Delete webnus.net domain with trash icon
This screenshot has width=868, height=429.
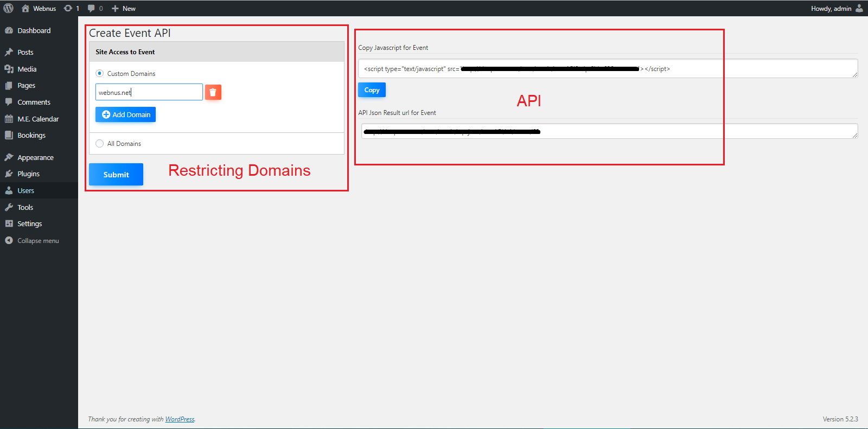pos(213,92)
